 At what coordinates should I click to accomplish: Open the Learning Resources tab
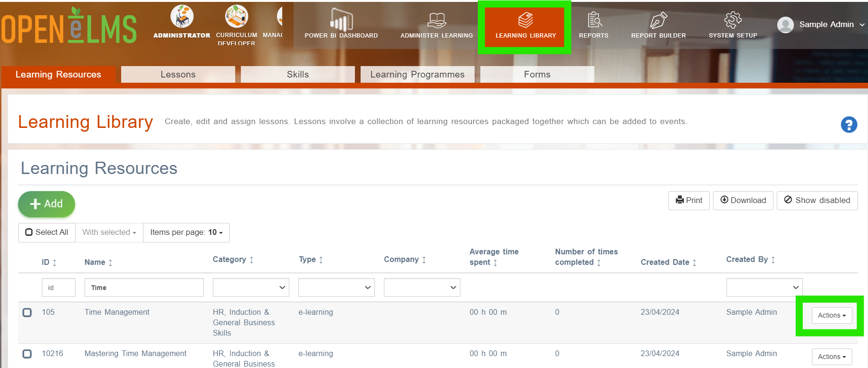(x=58, y=75)
